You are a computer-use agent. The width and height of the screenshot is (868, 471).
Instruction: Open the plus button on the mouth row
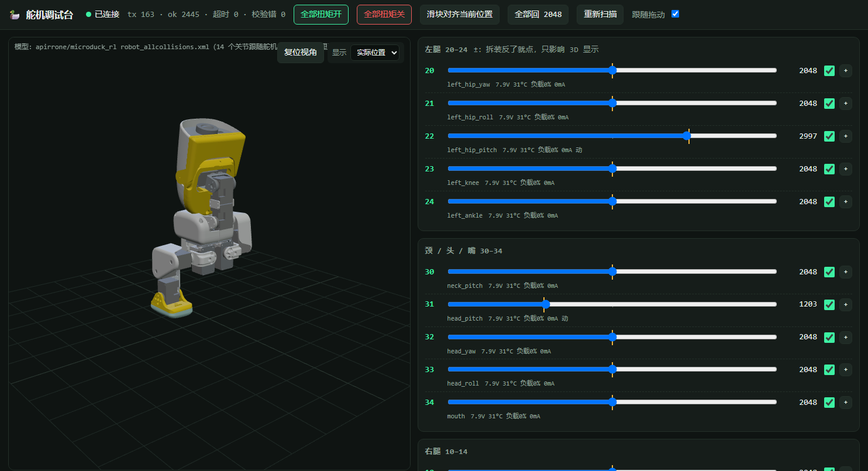click(846, 403)
